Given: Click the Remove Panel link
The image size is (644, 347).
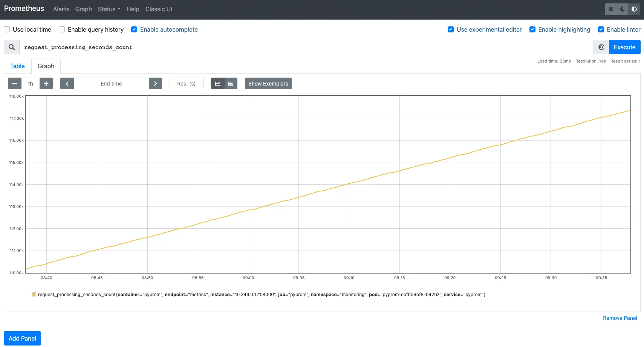Looking at the screenshot, I should click(x=620, y=318).
